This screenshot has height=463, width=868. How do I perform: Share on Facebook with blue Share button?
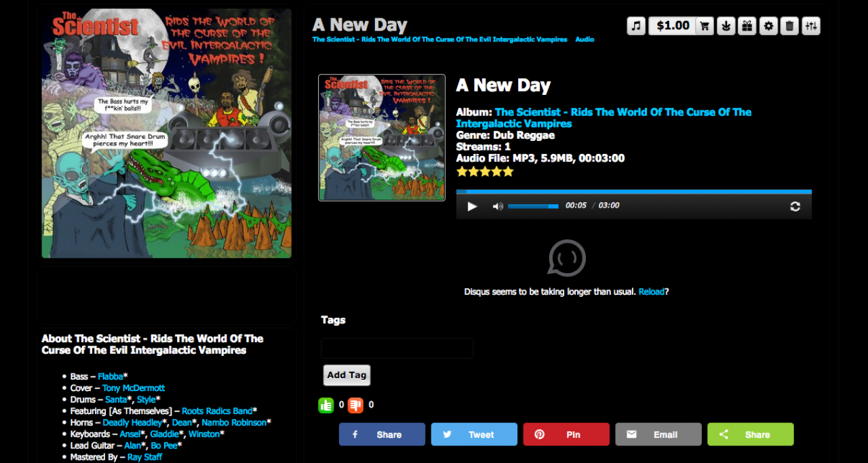click(382, 435)
